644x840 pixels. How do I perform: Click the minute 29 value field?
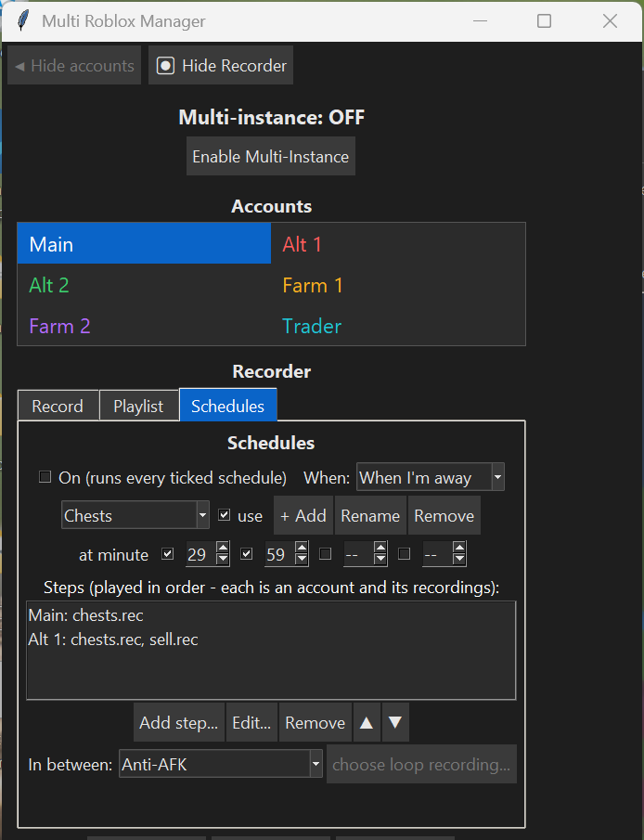point(200,554)
